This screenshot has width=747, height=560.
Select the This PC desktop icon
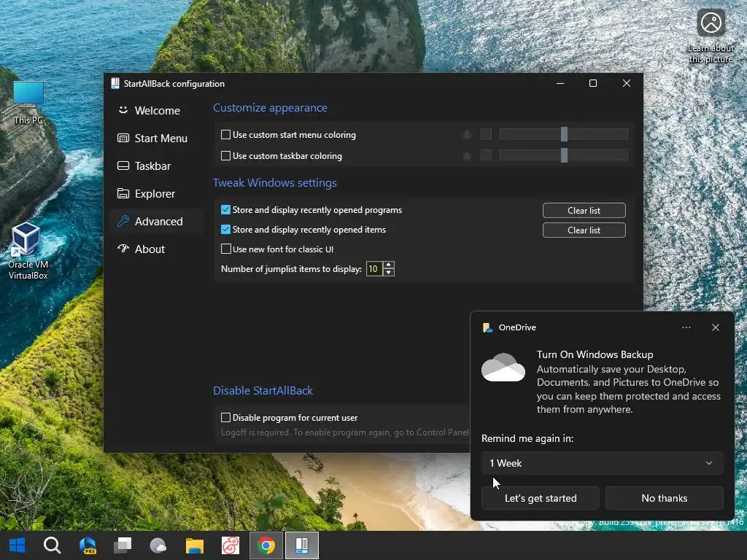pos(28,102)
